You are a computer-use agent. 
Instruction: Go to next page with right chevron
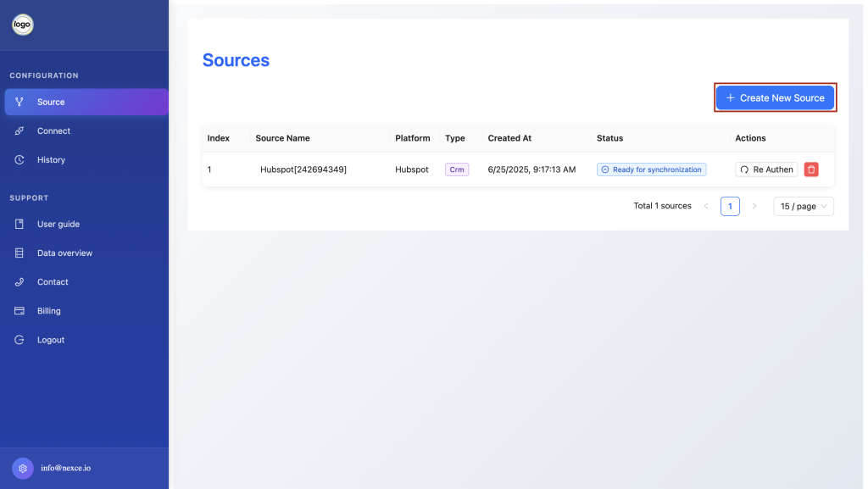(754, 206)
